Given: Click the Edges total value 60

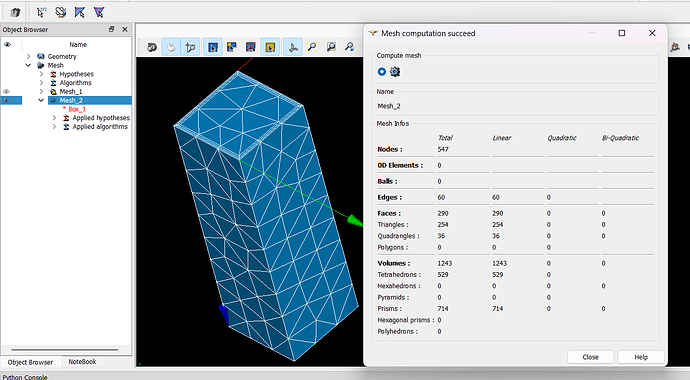Looking at the screenshot, I should [441, 197].
